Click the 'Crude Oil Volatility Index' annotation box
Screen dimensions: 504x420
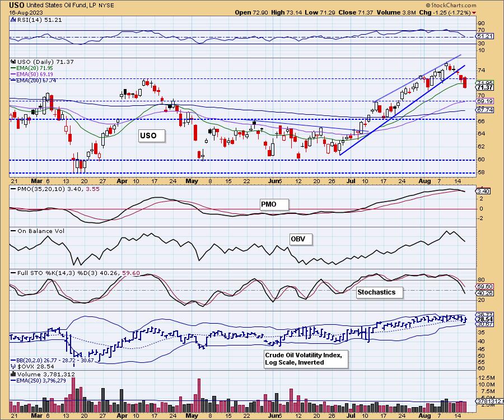[306, 359]
